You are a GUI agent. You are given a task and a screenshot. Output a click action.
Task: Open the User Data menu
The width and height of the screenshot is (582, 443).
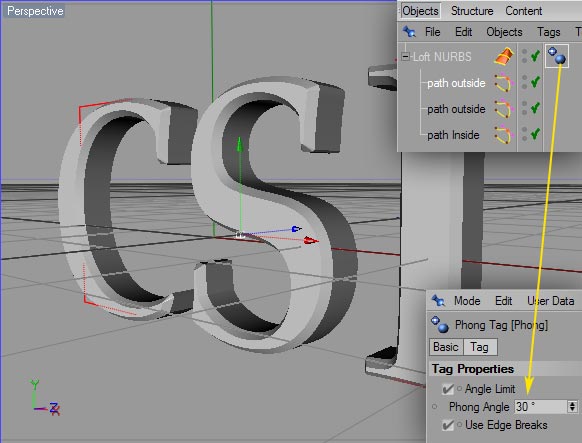point(550,301)
